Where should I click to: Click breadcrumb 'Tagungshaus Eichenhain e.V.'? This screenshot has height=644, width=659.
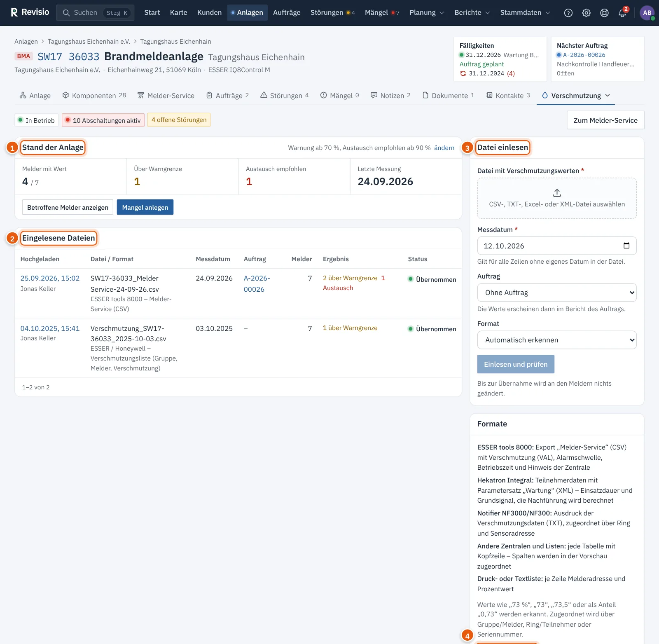click(89, 42)
